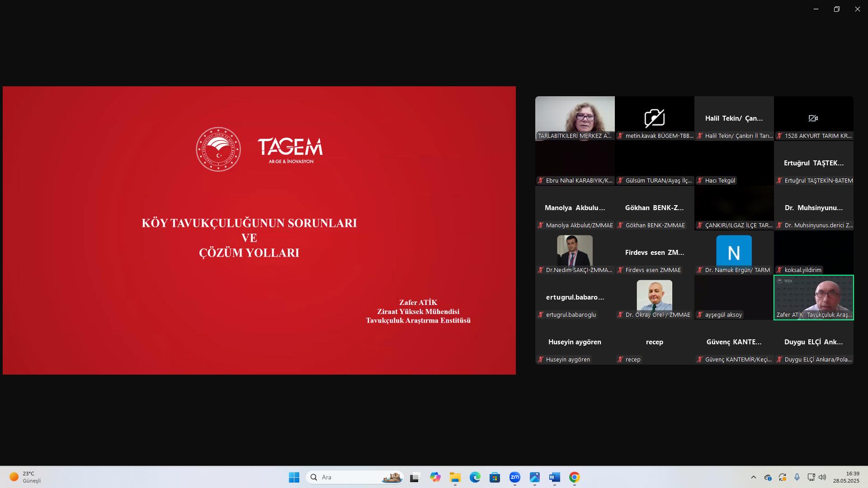Open the volume speaker tray icon
The image size is (868, 488).
pyautogui.click(x=822, y=477)
